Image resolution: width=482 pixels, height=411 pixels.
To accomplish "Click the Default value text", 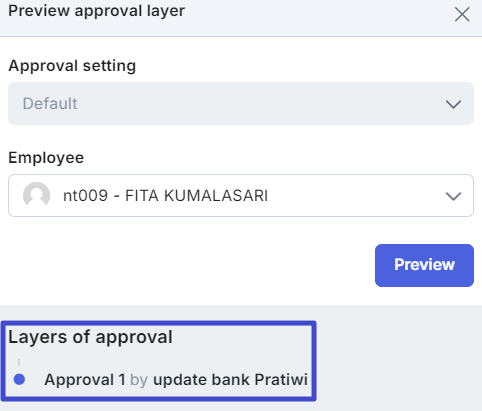I will (50, 104).
